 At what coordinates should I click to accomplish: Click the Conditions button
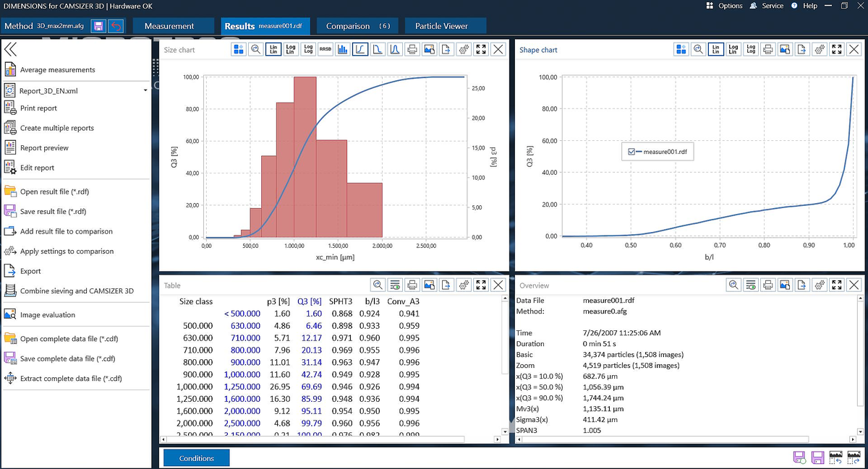[196, 458]
